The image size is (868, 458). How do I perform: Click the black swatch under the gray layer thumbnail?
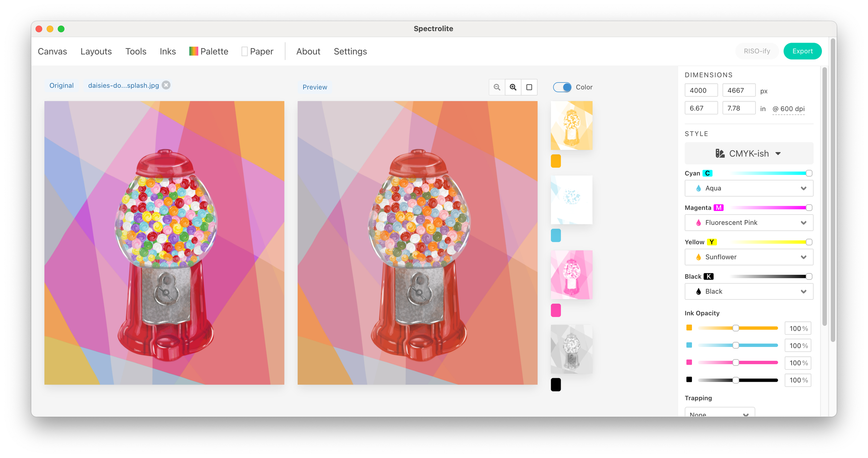click(556, 385)
